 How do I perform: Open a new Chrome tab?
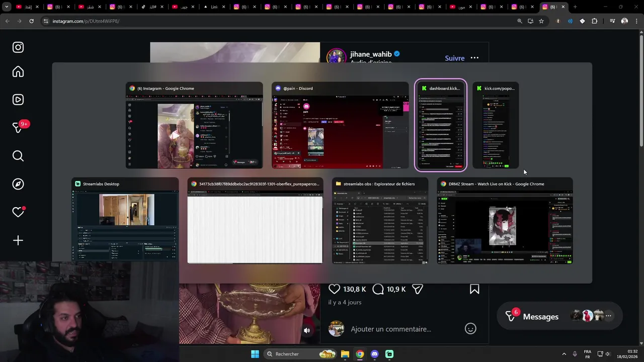[575, 7]
